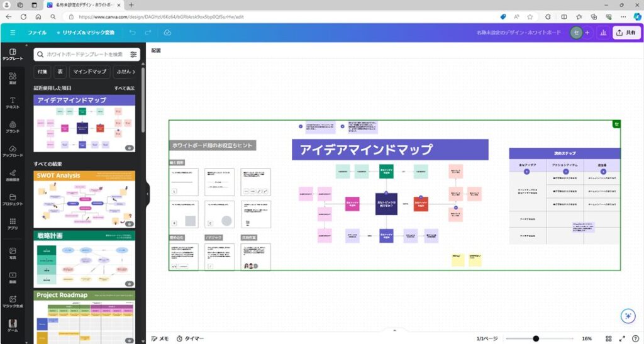Select the お絵描き (Draw) tool

(x=13, y=175)
